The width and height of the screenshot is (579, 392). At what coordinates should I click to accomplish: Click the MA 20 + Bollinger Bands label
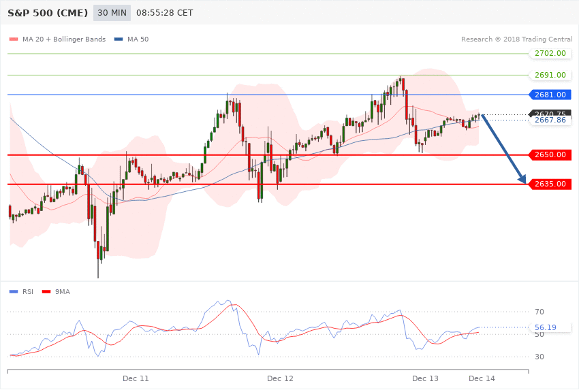coord(64,39)
